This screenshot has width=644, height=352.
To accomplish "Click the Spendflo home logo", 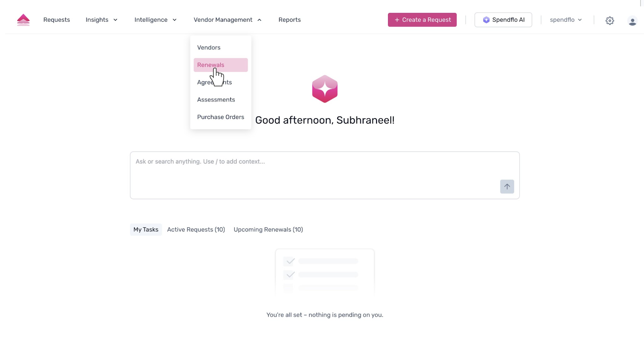I will [x=23, y=20].
